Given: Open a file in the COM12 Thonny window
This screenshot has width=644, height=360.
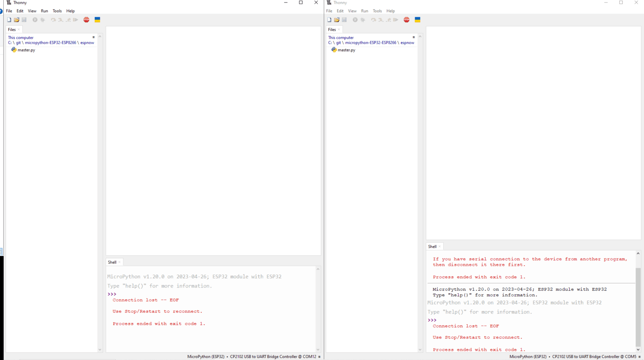Looking at the screenshot, I should [17, 20].
